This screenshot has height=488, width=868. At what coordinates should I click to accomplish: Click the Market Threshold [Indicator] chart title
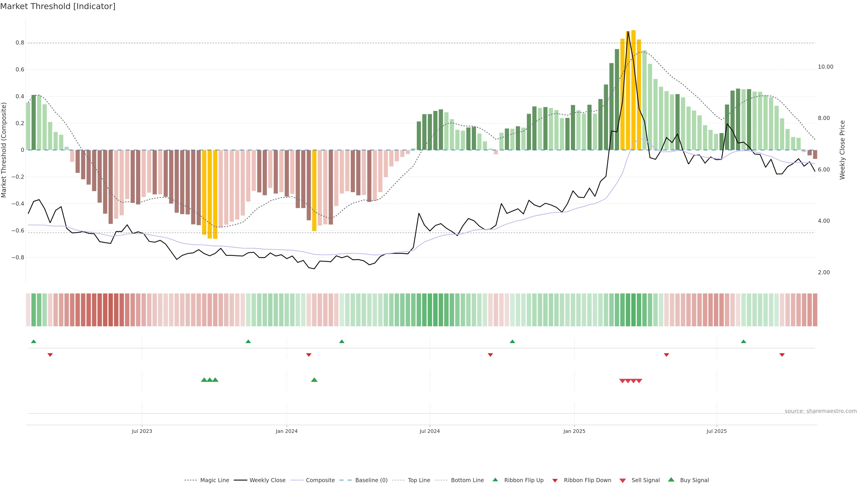pyautogui.click(x=58, y=6)
